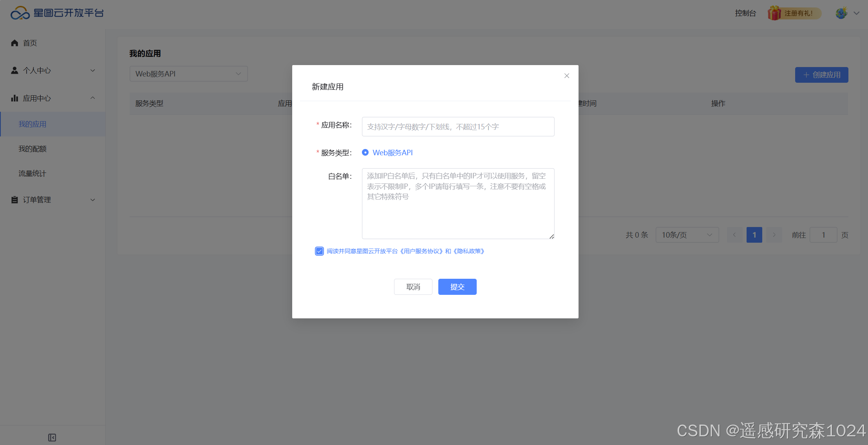The image size is (868, 445).
Task: Click the gift 注册有礼 icon
Action: click(x=774, y=13)
